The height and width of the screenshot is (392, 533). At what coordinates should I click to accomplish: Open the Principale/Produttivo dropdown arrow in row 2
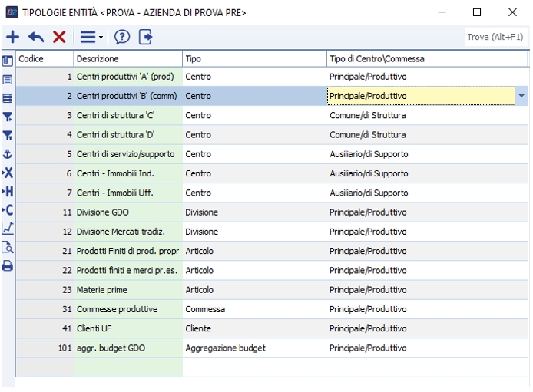[x=522, y=96]
